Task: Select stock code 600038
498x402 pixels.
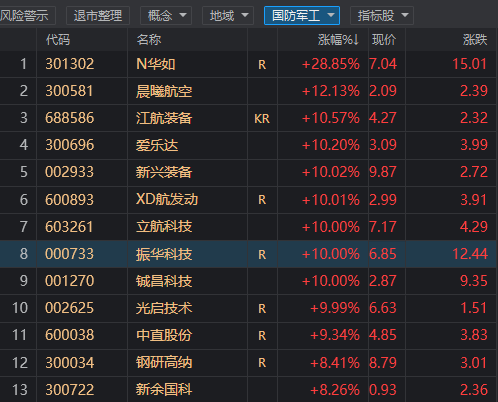Action: coord(70,335)
